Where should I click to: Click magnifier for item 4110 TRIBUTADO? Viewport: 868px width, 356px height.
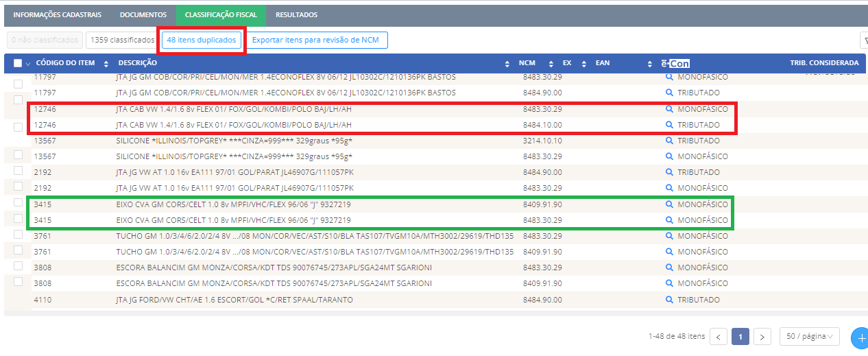click(669, 300)
